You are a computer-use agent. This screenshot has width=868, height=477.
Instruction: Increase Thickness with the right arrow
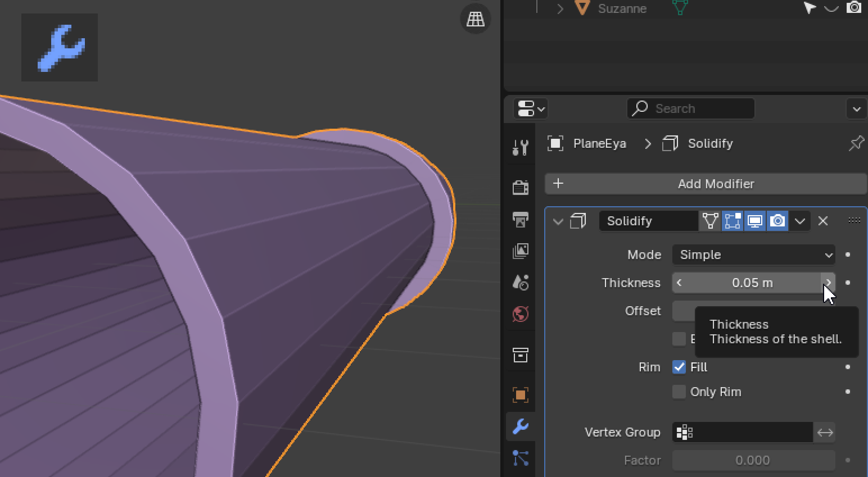pos(828,283)
